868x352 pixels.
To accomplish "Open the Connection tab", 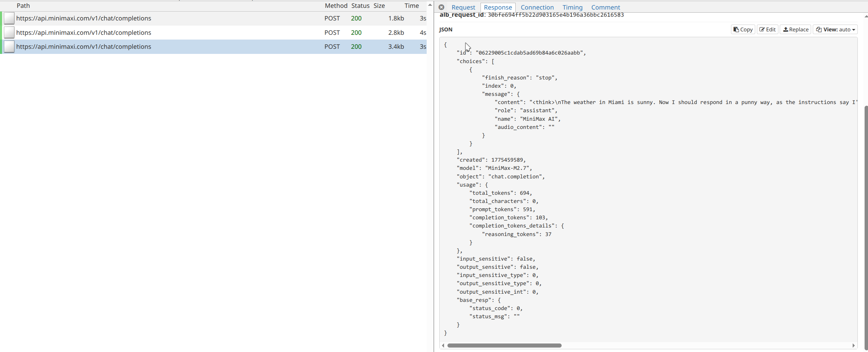I will (x=537, y=7).
